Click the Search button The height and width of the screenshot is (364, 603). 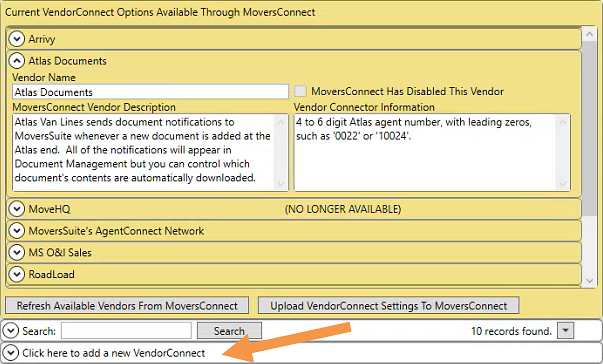point(229,331)
